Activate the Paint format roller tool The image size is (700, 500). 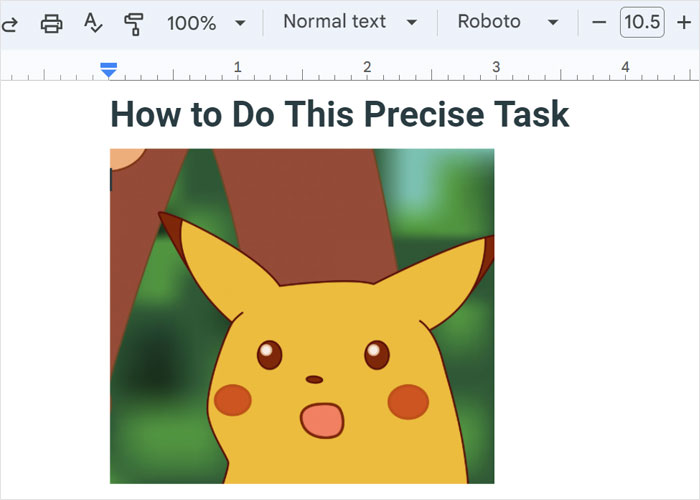[133, 23]
